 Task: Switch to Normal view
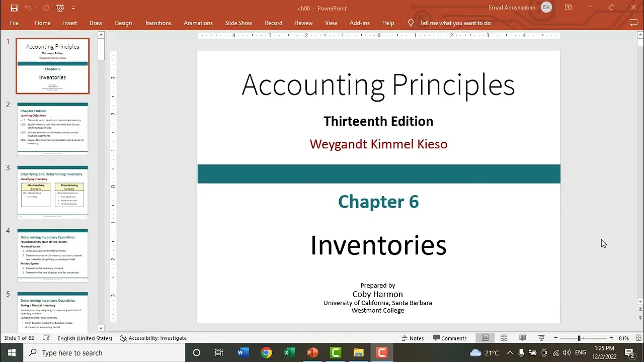(485, 338)
